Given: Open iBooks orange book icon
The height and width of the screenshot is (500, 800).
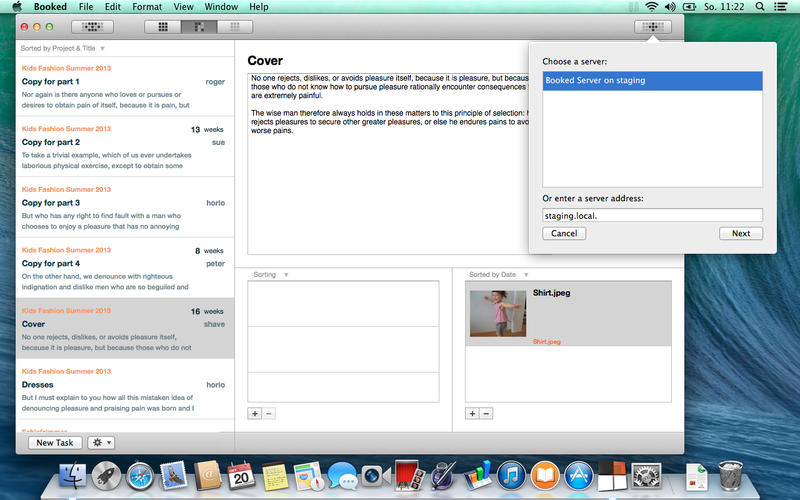Looking at the screenshot, I should (x=545, y=477).
